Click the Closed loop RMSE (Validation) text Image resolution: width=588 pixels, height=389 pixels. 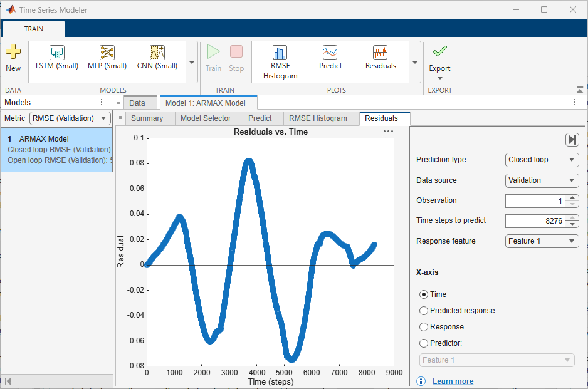(x=60, y=150)
